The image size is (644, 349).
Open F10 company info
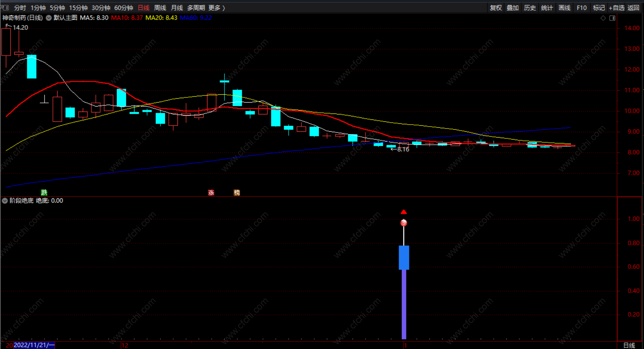point(582,8)
